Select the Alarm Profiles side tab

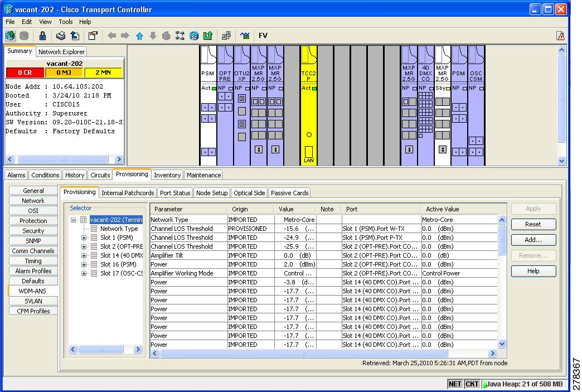coord(33,271)
